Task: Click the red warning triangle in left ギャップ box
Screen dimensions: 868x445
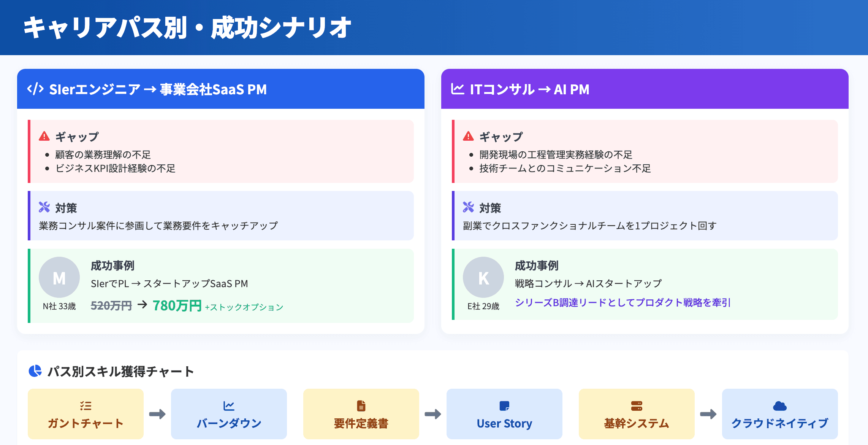Action: [44, 136]
